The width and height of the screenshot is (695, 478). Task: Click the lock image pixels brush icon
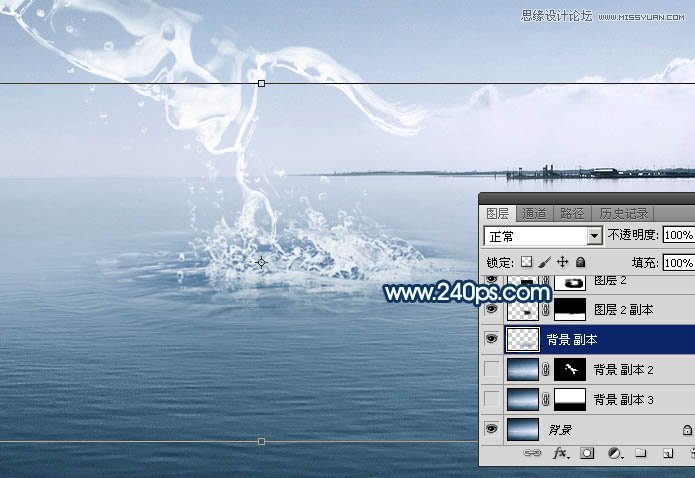coord(545,262)
